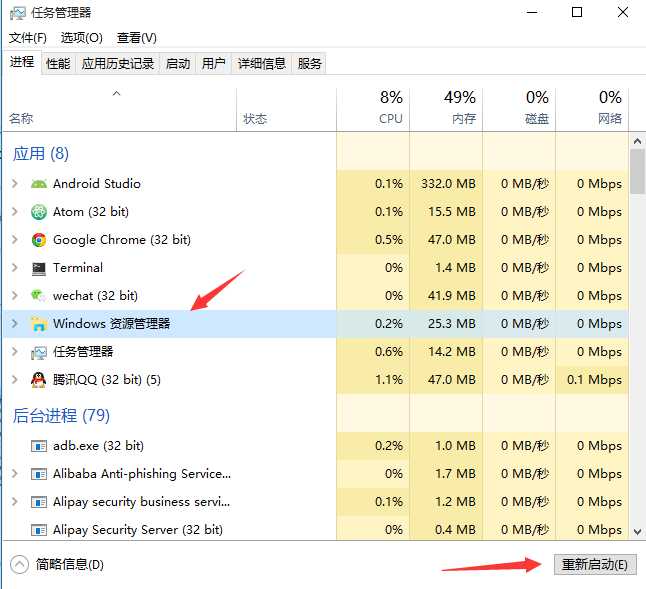
Task: Click the scrollbar up arrow
Action: [637, 141]
